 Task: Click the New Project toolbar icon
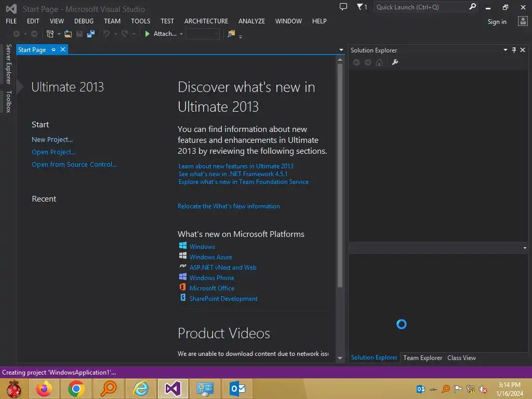pos(50,34)
